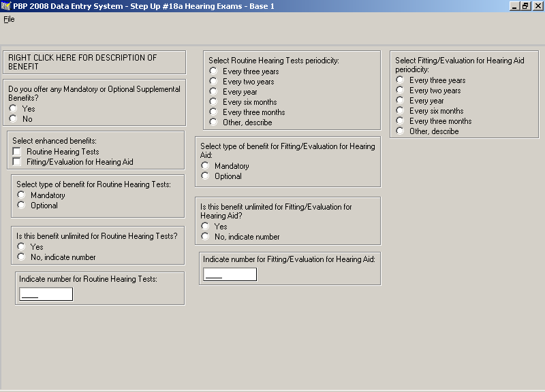Select No, indicate number for Routine Hearing Tests

tap(21, 257)
